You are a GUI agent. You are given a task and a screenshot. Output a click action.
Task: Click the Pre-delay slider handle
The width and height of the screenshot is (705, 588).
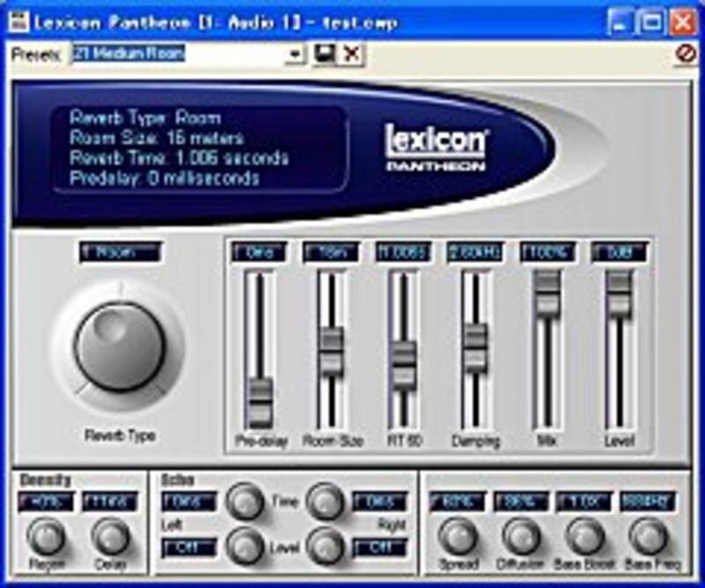click(260, 402)
